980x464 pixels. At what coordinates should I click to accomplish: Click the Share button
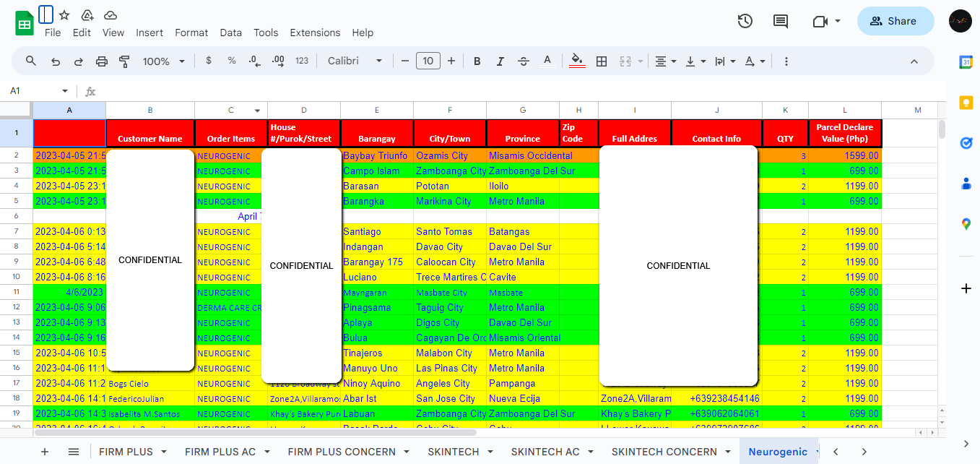(x=896, y=21)
